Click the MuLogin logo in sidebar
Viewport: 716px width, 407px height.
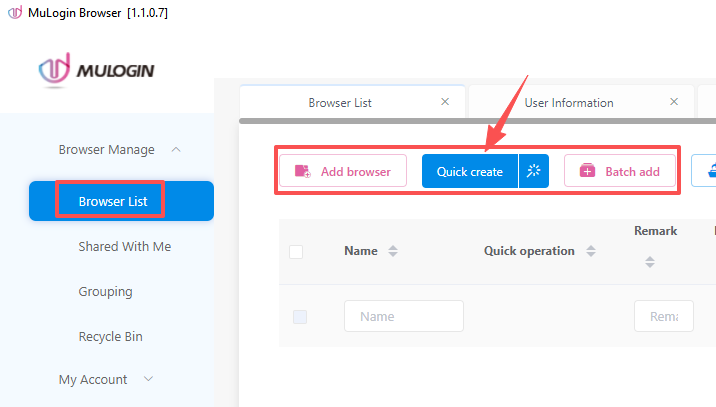[x=96, y=70]
